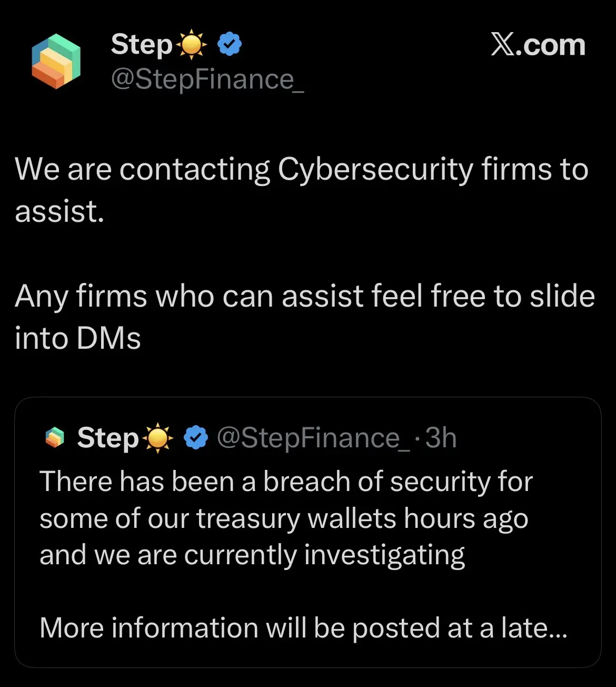616x687 pixels.
Task: Click the "slide into DMs" paragraph
Action: (x=305, y=316)
